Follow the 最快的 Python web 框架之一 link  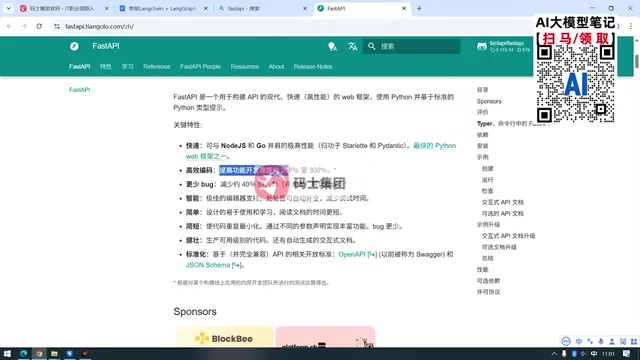[435, 146]
